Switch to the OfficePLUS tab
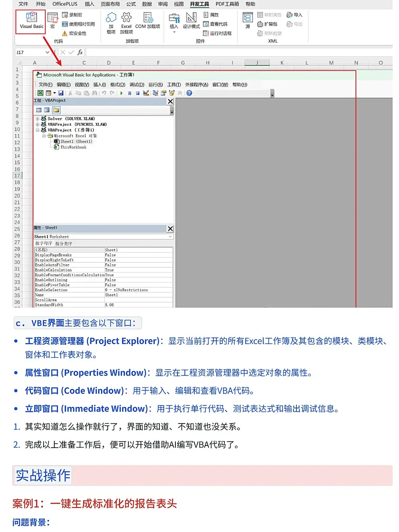The height and width of the screenshot is (532, 399). coord(65,4)
